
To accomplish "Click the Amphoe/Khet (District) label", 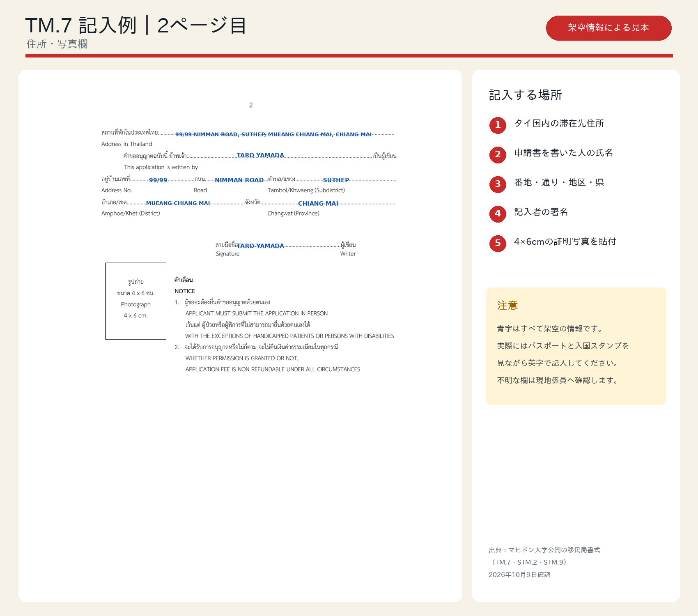I will click(131, 213).
